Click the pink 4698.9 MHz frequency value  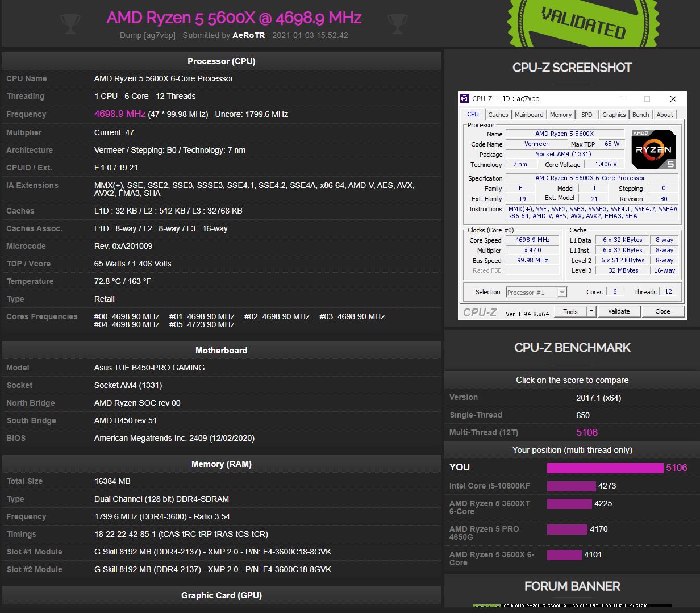pyautogui.click(x=120, y=114)
